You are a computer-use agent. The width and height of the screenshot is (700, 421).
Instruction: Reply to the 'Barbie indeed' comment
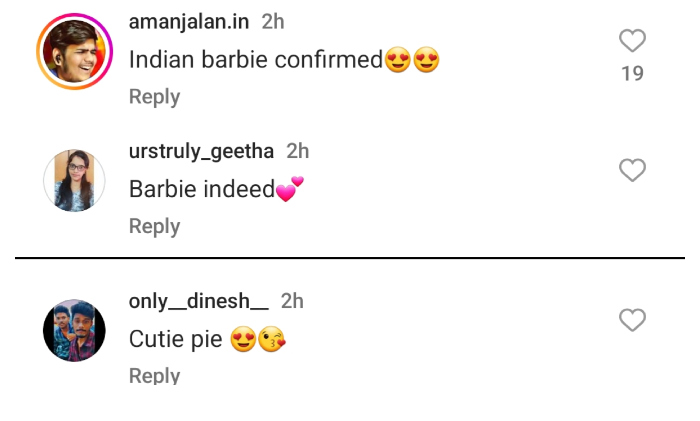[x=154, y=227]
